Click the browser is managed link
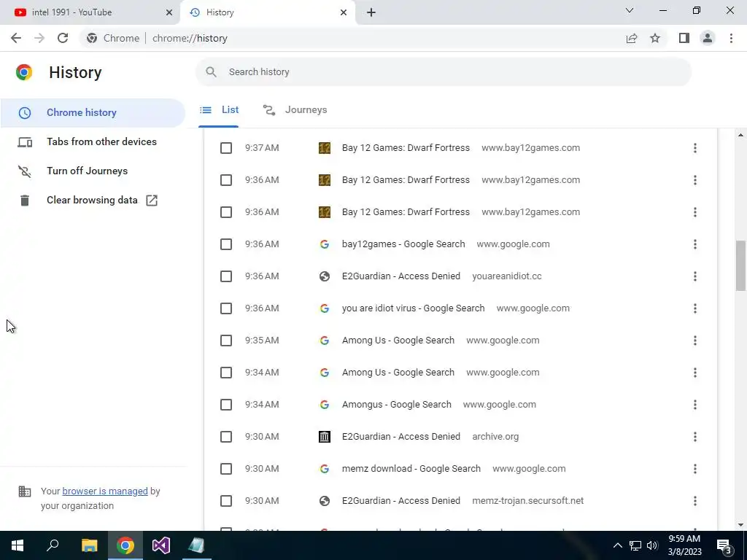The height and width of the screenshot is (560, 747). coord(105,491)
